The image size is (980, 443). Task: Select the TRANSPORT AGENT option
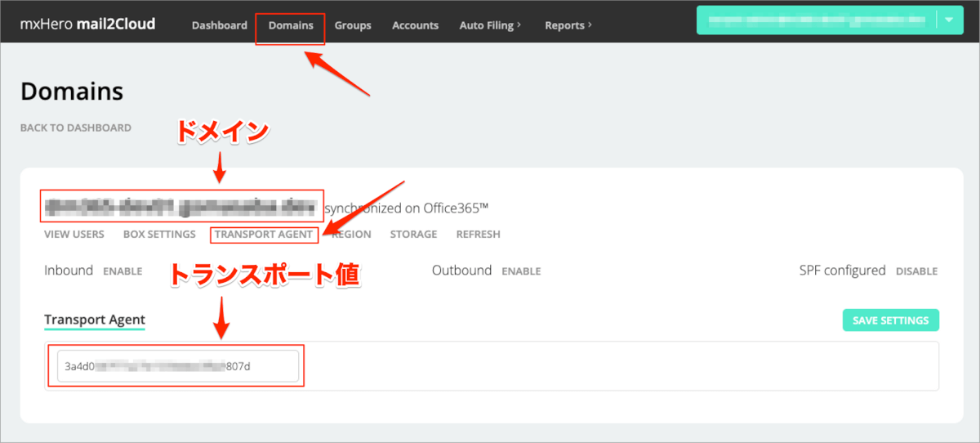click(264, 234)
